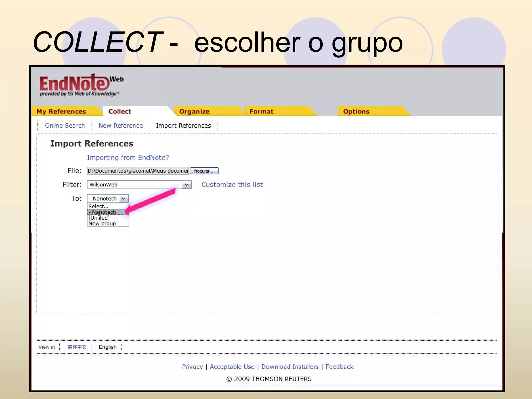Open the Acceptable Use link
The image size is (532, 399).
(x=232, y=367)
